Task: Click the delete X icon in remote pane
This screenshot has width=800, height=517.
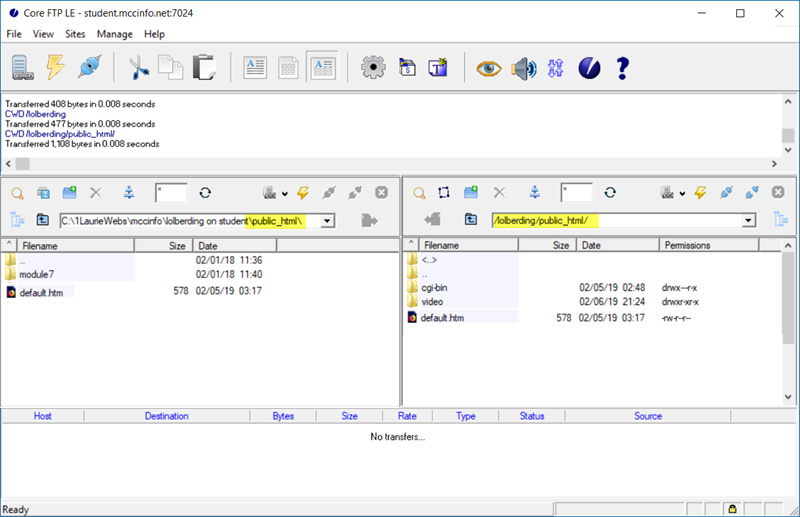Action: [499, 192]
